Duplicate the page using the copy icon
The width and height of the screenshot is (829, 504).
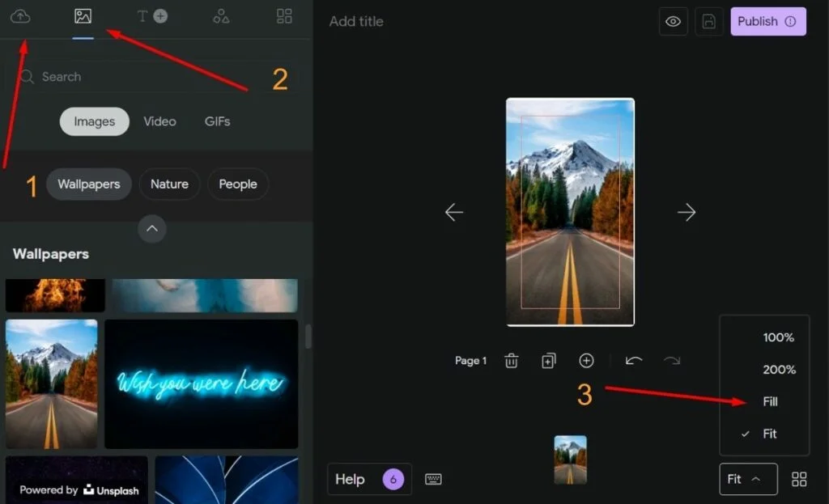click(x=549, y=361)
